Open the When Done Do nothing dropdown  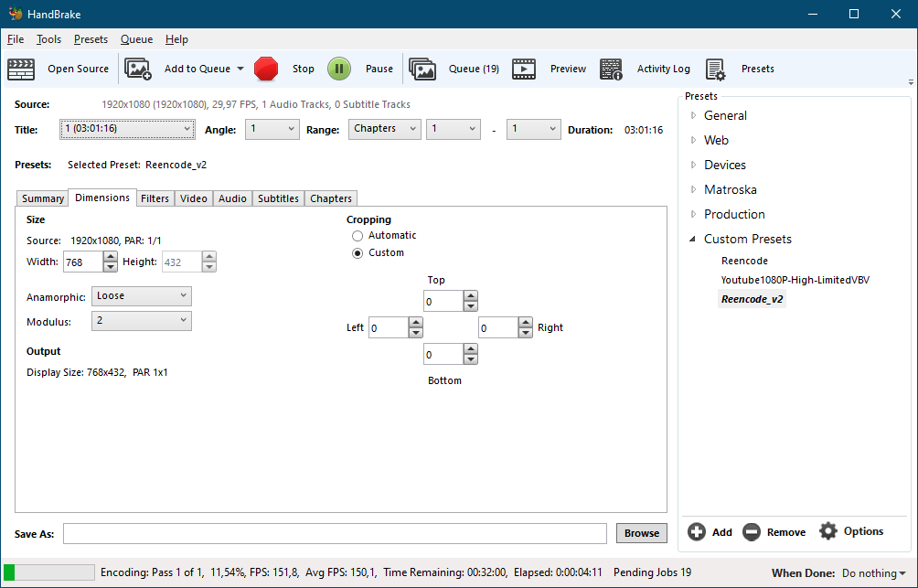[873, 573]
